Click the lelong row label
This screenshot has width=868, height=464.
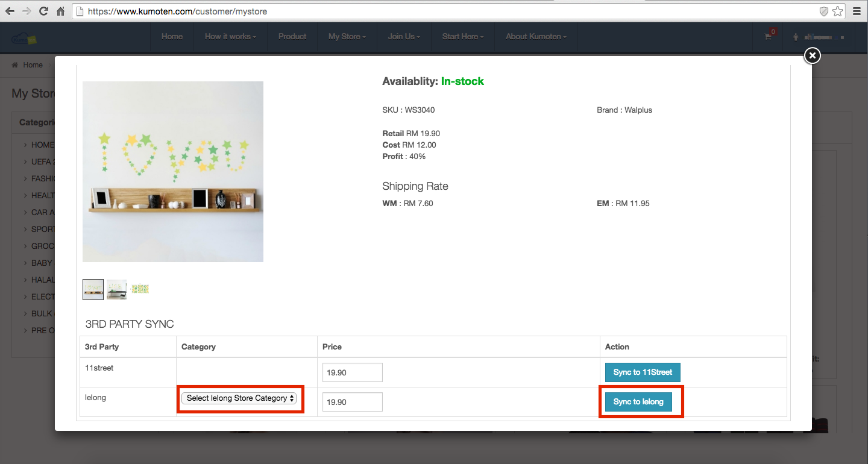[x=95, y=398]
